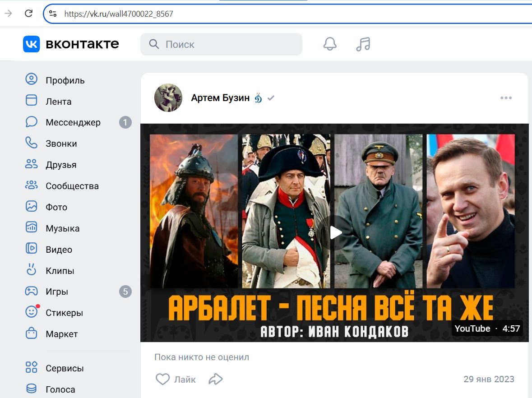The height and width of the screenshot is (398, 532).
Task: Click the post date 29 янв 2023
Action: pos(489,379)
